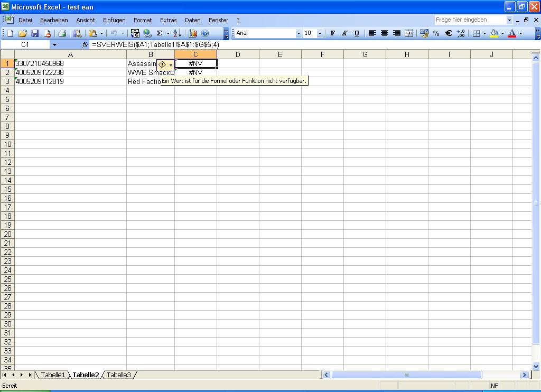Image resolution: width=541 pixels, height=392 pixels.
Task: Expand the Borders style dropdown arrow
Action: tap(484, 33)
